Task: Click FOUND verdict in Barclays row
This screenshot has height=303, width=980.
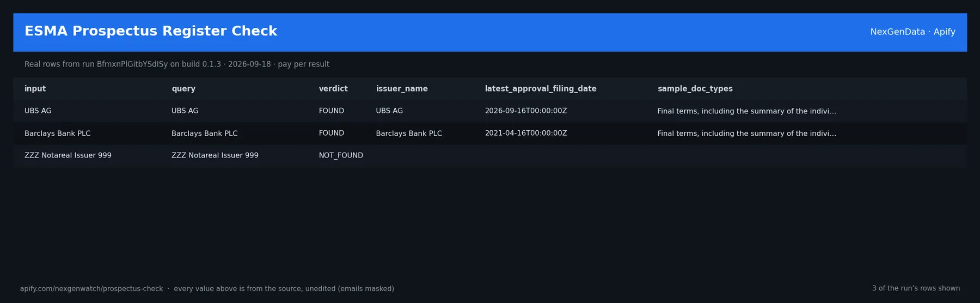Action: pyautogui.click(x=332, y=134)
